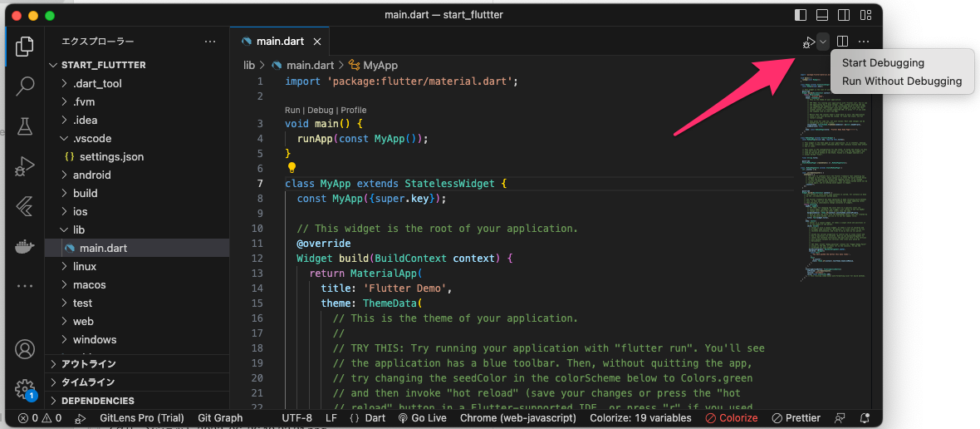
Task: Open the Search view in activity bar
Action: tap(24, 86)
